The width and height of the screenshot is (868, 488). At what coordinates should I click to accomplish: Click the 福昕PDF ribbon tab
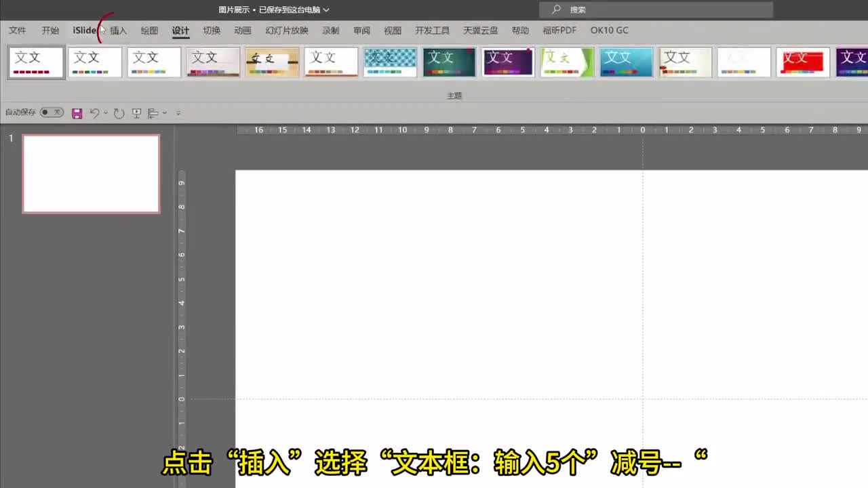(x=559, y=30)
